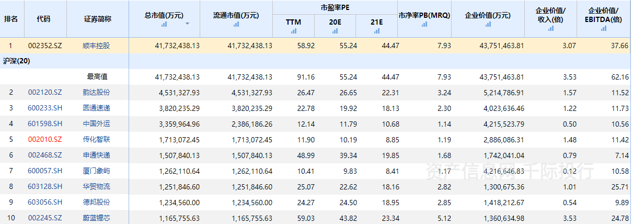644x224 pixels.
Task: Open the 德邦股份 security name
Action: [x=97, y=203]
